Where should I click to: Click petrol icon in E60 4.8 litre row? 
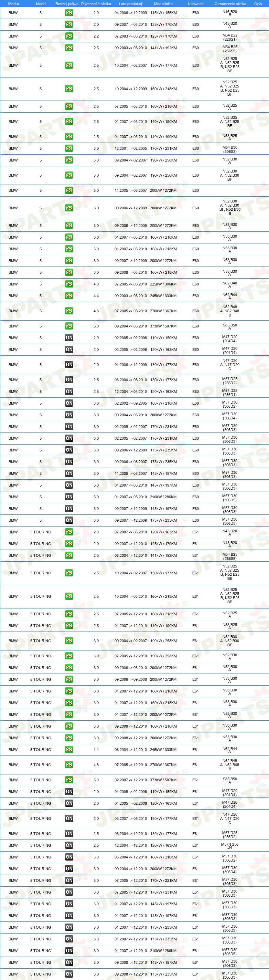[69, 311]
